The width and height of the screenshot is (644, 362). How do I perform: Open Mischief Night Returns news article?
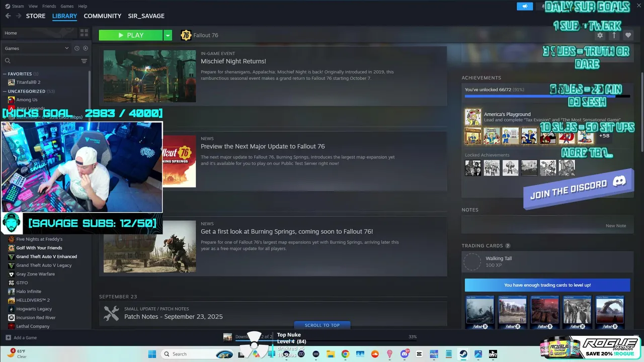click(x=233, y=61)
